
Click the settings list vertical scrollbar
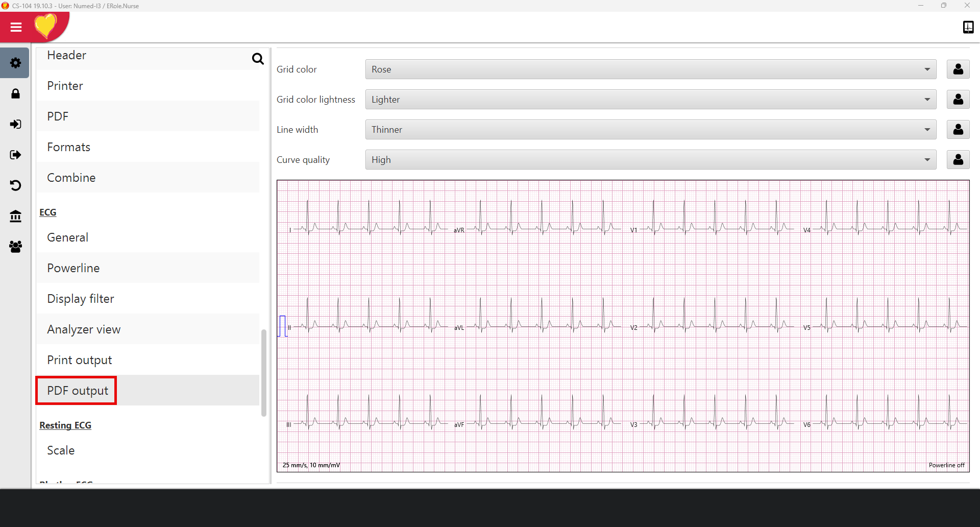[x=264, y=373]
